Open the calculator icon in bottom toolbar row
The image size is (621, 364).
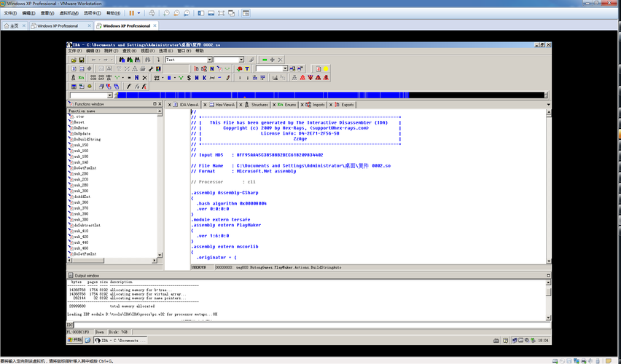coord(74,86)
